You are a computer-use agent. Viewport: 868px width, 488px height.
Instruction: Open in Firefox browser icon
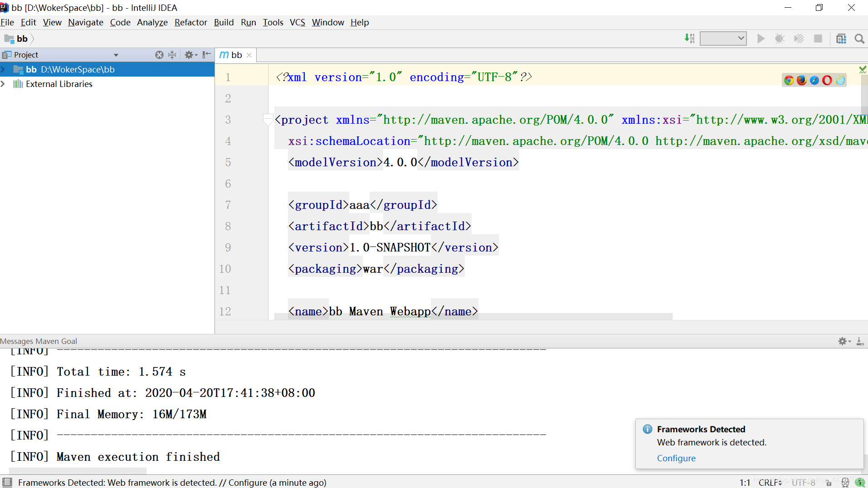coord(802,80)
